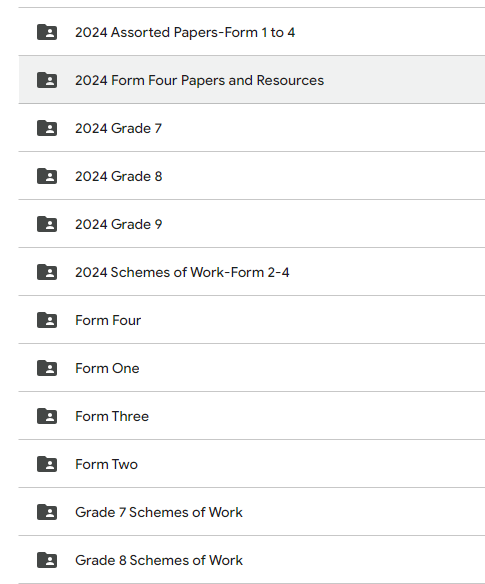This screenshot has width=485, height=584.
Task: Open the 2024 Assorted Papers-Form 1 to 4 folder
Action: pyautogui.click(x=185, y=32)
